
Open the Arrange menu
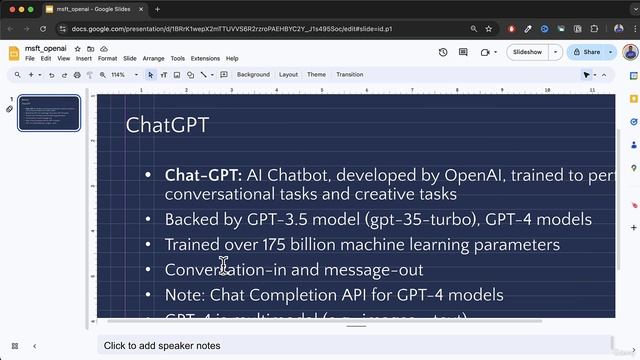(153, 58)
